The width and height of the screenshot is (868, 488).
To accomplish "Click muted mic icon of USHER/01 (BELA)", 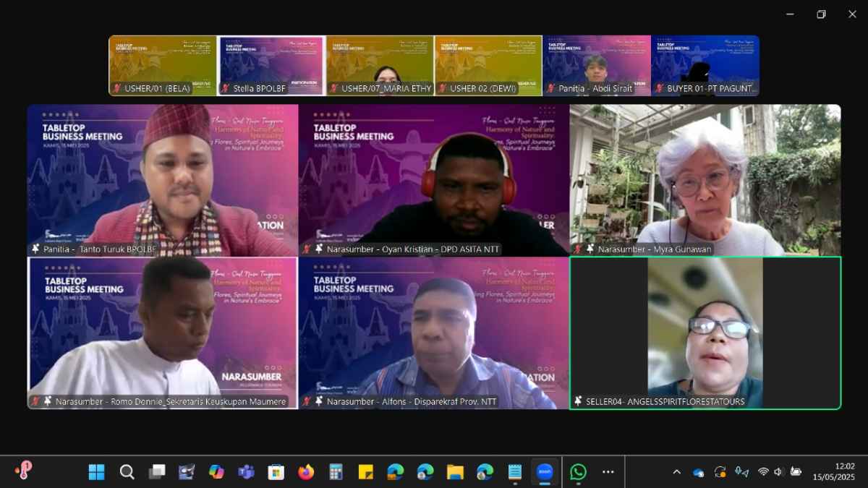I will [x=117, y=88].
